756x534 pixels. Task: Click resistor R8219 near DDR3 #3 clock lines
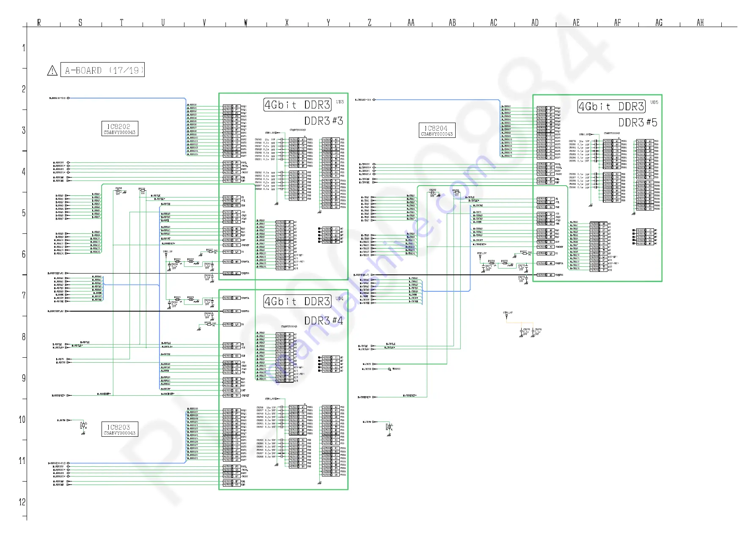(142, 191)
